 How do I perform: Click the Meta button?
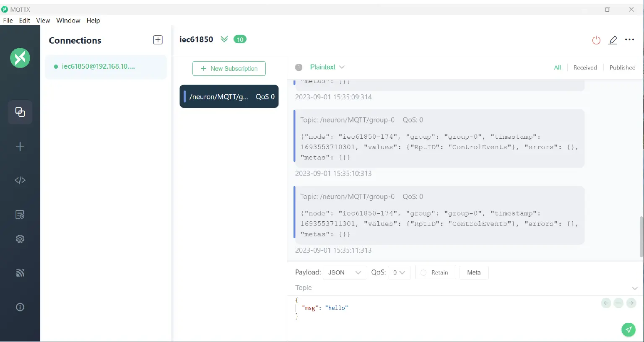[x=474, y=272]
